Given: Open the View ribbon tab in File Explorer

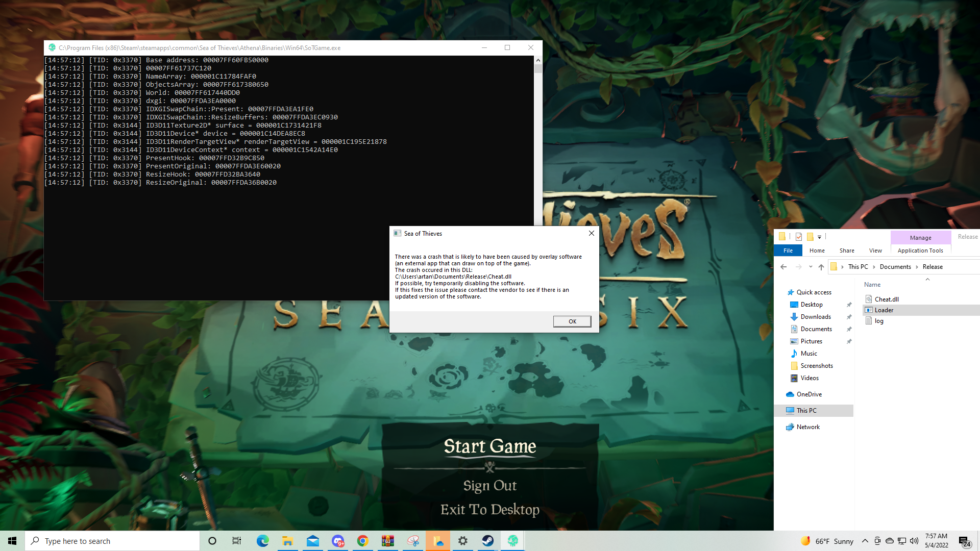Looking at the screenshot, I should pos(875,251).
